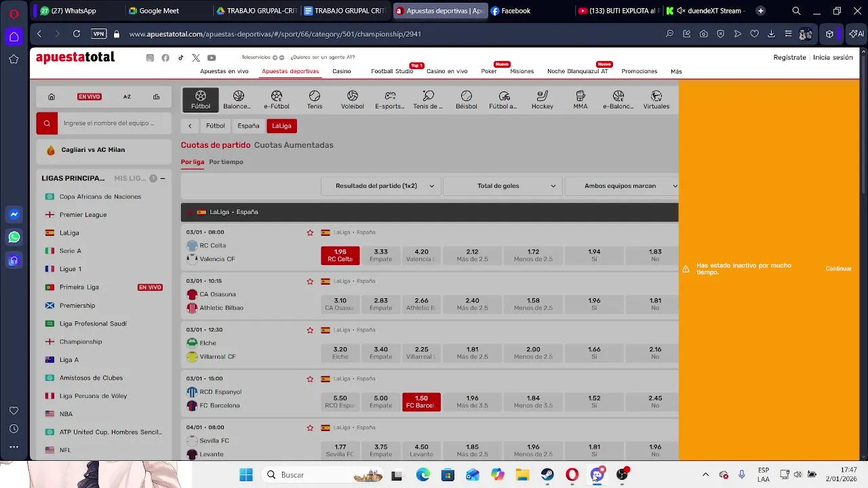This screenshot has height=488, width=868.
Task: Toggle the browser VPN badge
Action: point(99,34)
